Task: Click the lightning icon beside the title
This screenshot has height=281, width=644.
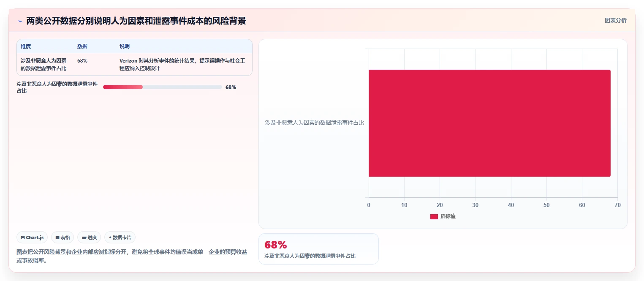Action: click(20, 21)
